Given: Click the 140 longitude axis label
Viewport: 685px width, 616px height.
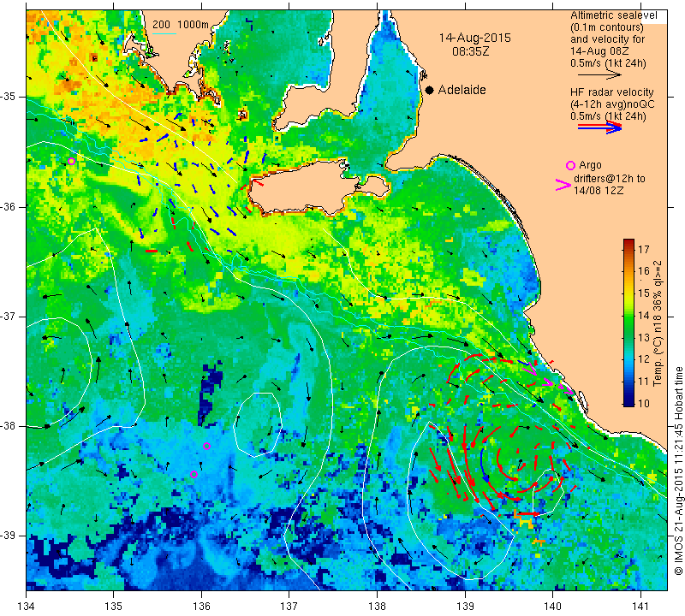Looking at the screenshot, I should [552, 607].
